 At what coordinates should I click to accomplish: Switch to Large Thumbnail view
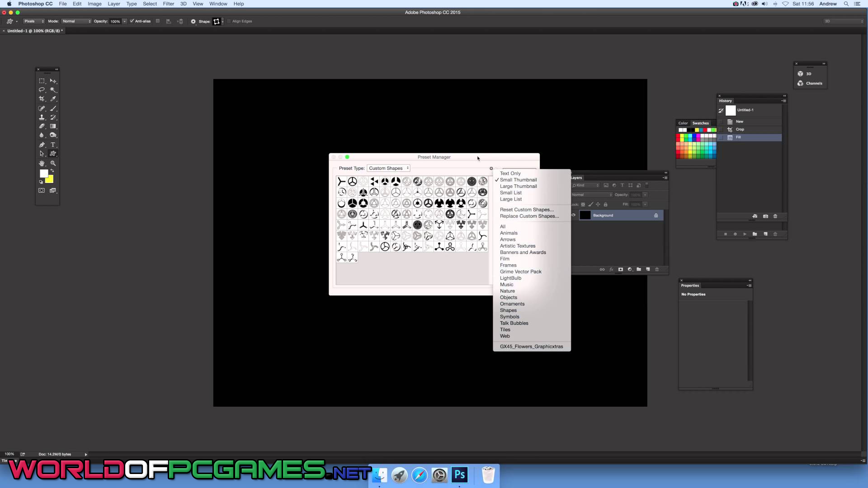pos(518,186)
